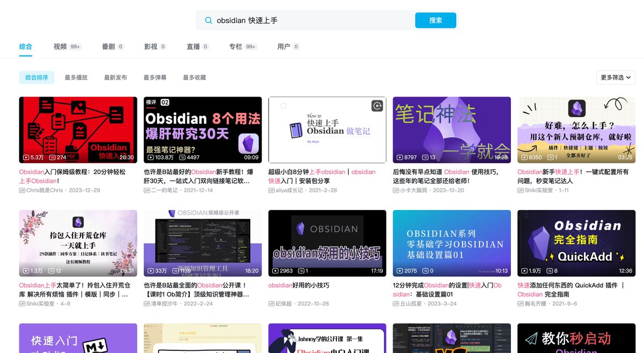644x353 pixels.
Task: Click UP icon beside 纪保超
Action: click(271, 304)
